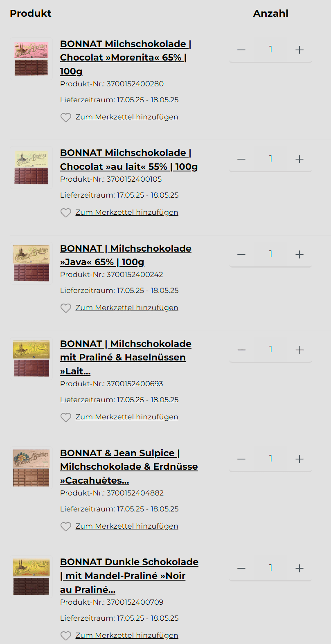Image resolution: width=331 pixels, height=644 pixels.
Task: Add au lait 55% to Merkzettel
Action: tap(127, 212)
